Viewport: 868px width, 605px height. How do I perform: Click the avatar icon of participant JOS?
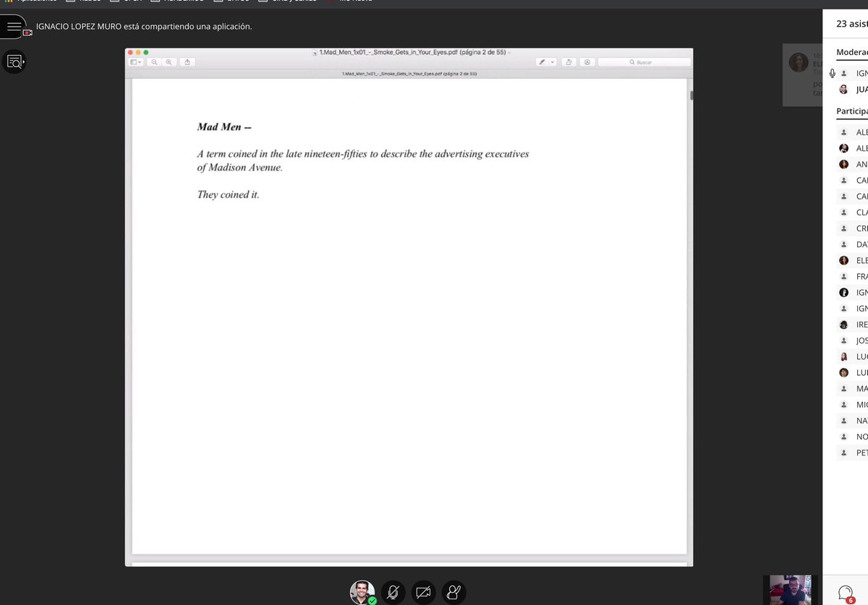tap(843, 340)
